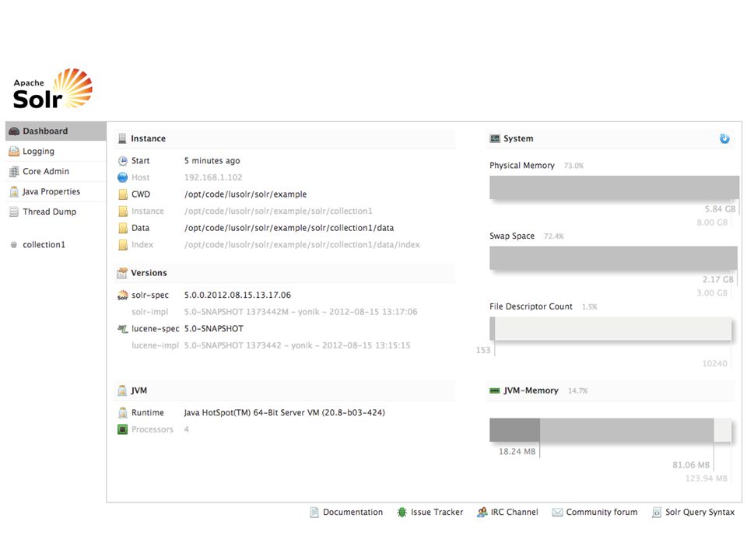This screenshot has width=747, height=560.
Task: Click the Issue Tracker bug icon
Action: [x=402, y=513]
